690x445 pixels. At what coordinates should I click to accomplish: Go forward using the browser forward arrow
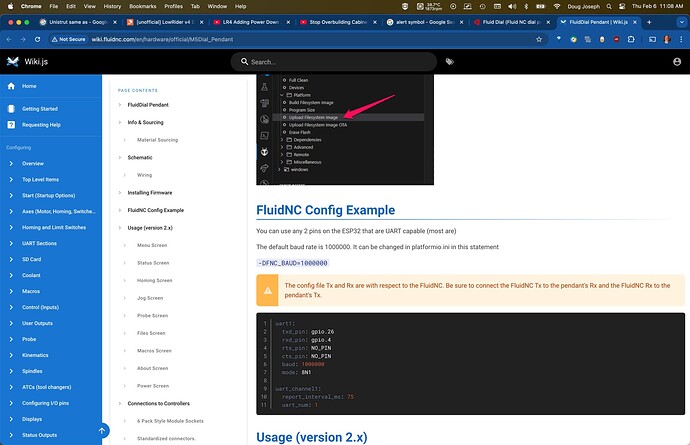[x=23, y=39]
